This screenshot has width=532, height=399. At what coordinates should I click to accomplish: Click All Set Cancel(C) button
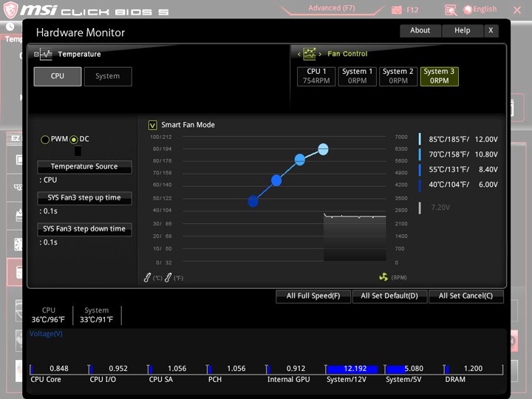point(465,296)
